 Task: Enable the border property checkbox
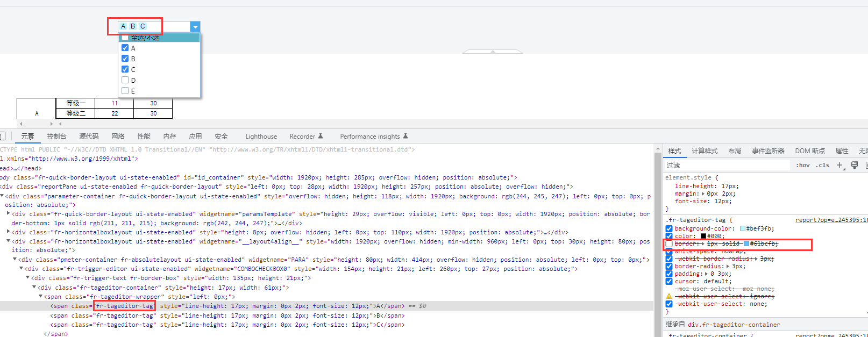pyautogui.click(x=669, y=244)
